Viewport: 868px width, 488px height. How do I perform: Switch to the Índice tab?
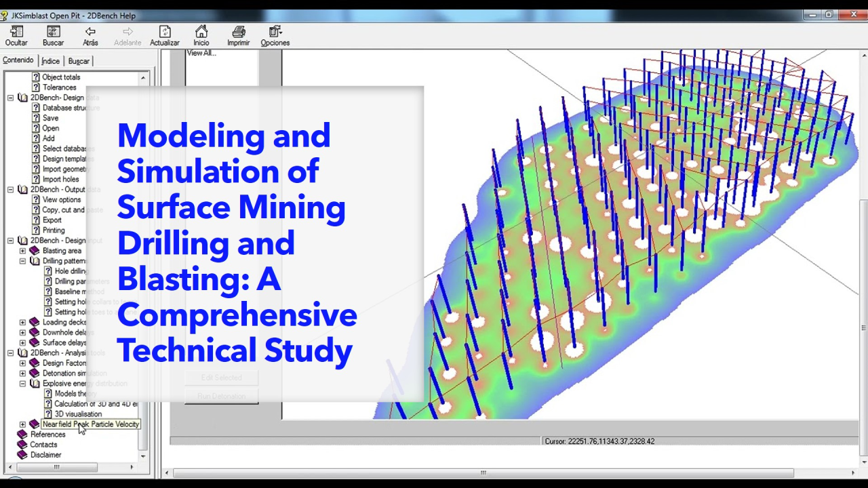coord(51,61)
